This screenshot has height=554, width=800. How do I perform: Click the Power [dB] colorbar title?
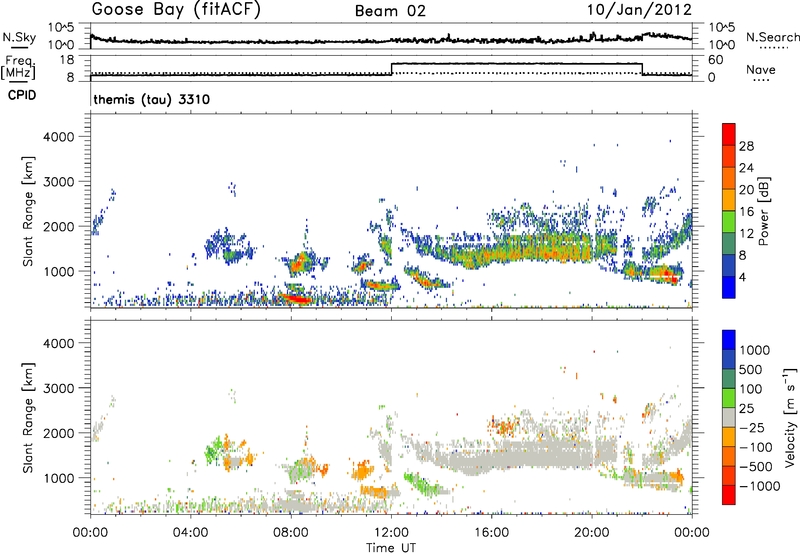(x=764, y=211)
